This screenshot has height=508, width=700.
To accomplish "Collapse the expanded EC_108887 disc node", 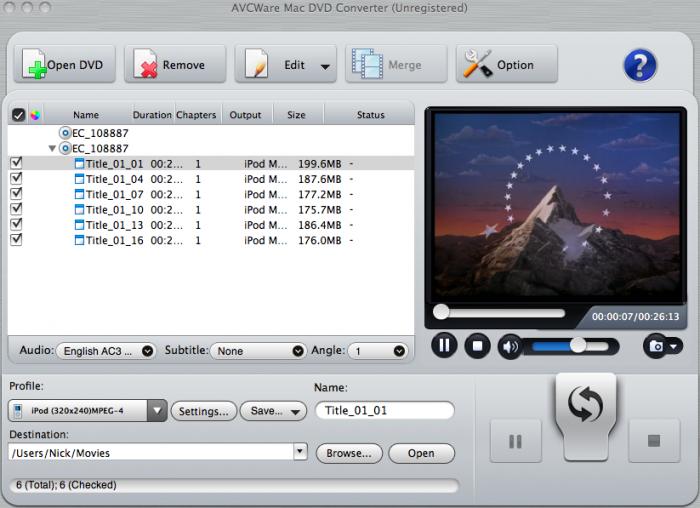I will (52, 148).
